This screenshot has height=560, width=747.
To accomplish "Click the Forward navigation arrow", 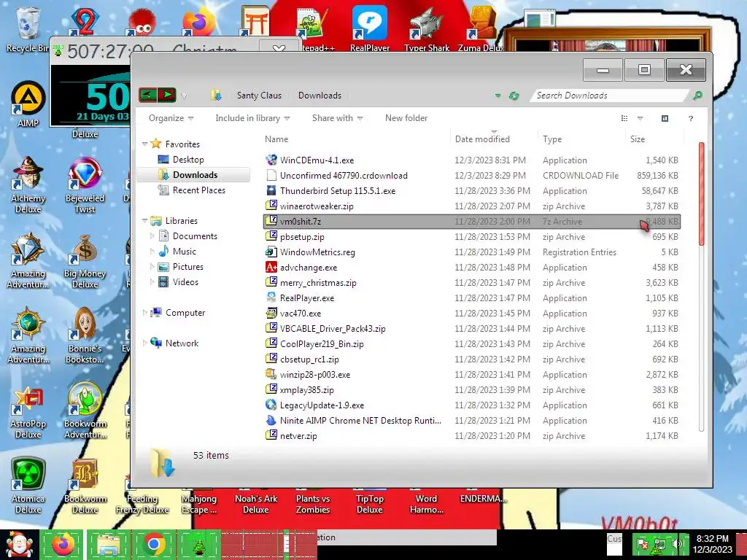I will (167, 95).
